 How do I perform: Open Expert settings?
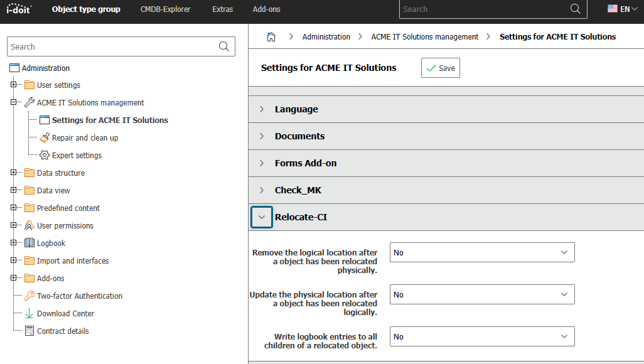point(77,155)
